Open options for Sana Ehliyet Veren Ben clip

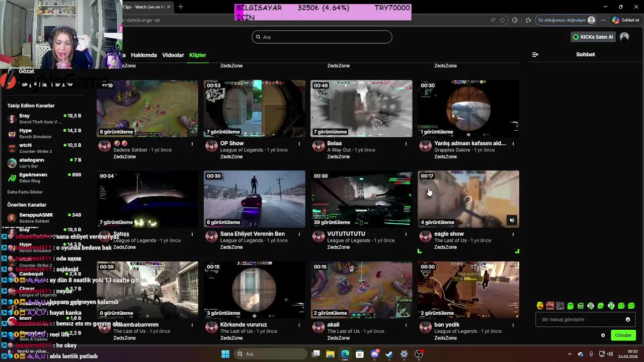[299, 234]
